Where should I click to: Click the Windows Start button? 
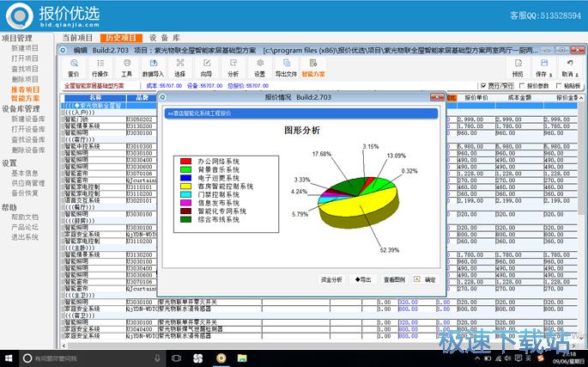pyautogui.click(x=9, y=358)
